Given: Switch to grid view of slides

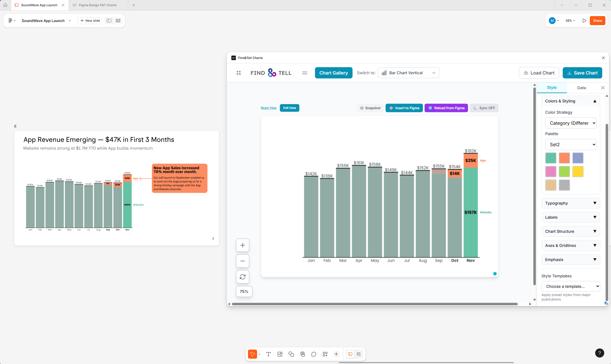Looking at the screenshot, I should (x=118, y=21).
